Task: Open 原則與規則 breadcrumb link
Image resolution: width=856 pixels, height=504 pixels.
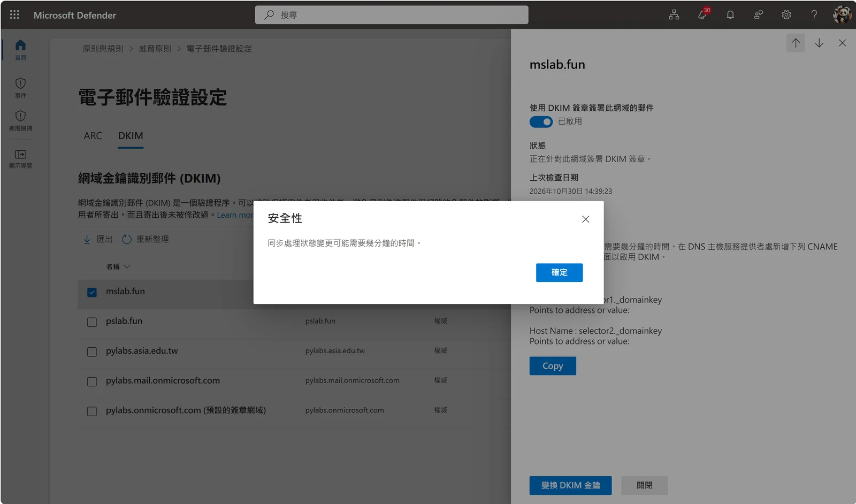Action: point(103,49)
